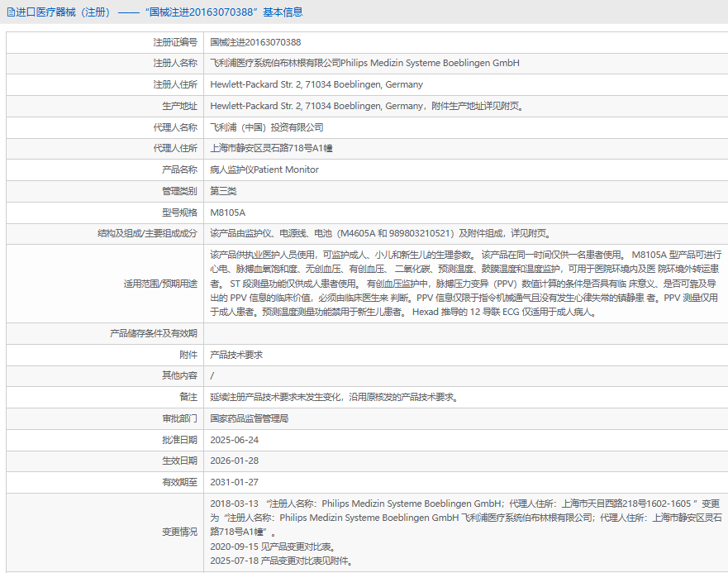Click the 适用范围/预期用途 label

160,284
